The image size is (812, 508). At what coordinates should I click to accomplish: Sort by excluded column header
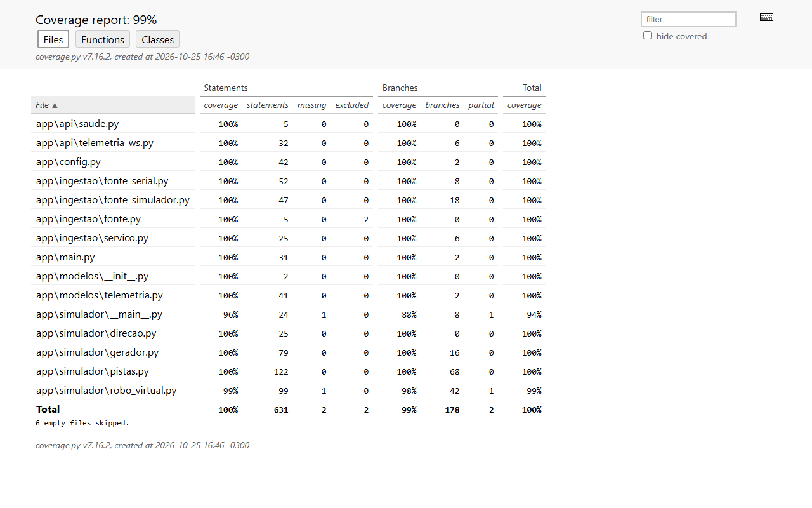click(x=352, y=105)
